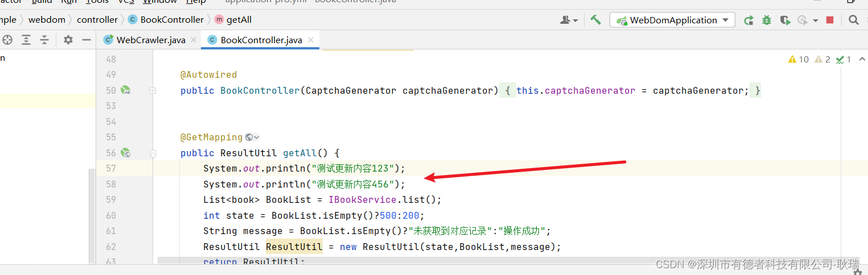The width and height of the screenshot is (868, 275).
Task: Click the green typo checkmark indicator showing 1
Action: (x=843, y=59)
